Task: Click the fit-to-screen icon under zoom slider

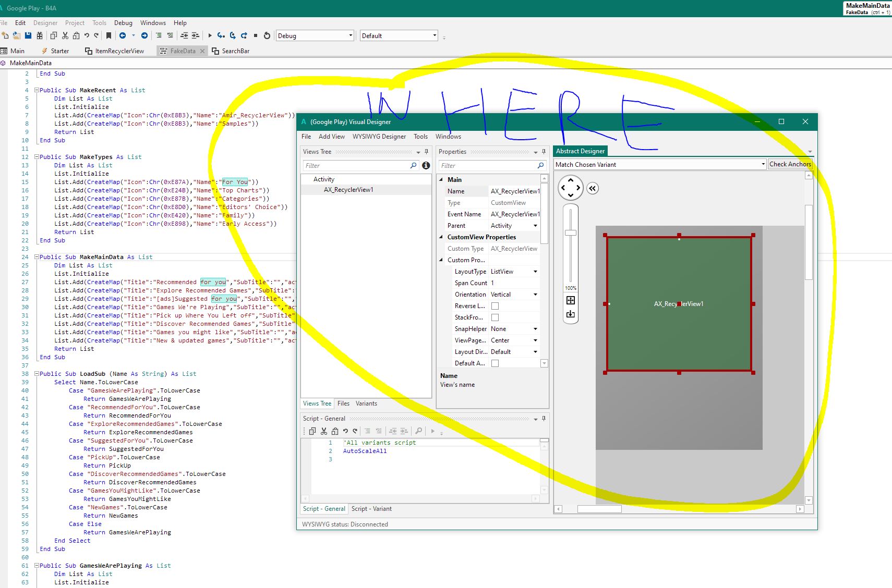Action: 571,300
